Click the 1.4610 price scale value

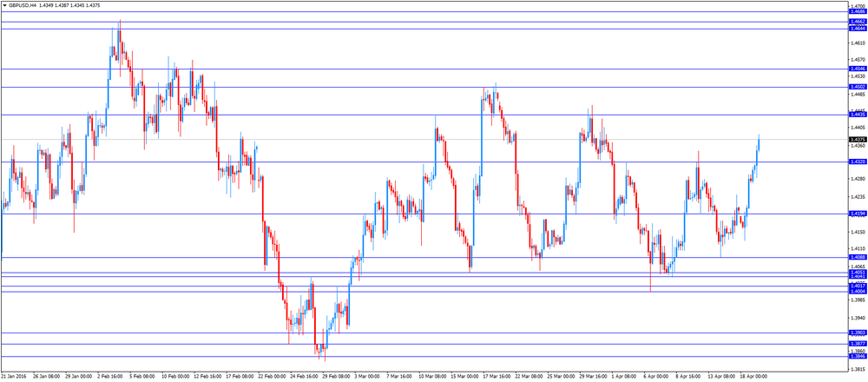click(858, 43)
